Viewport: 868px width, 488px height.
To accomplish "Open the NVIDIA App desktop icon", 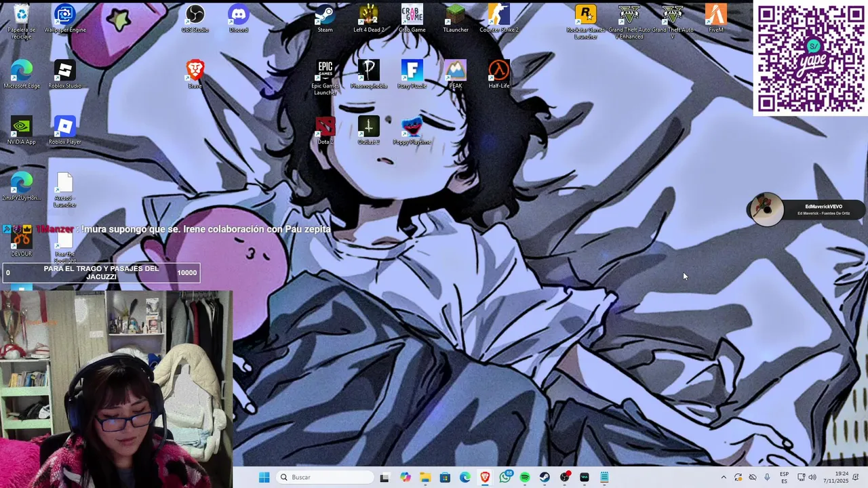I will [22, 131].
